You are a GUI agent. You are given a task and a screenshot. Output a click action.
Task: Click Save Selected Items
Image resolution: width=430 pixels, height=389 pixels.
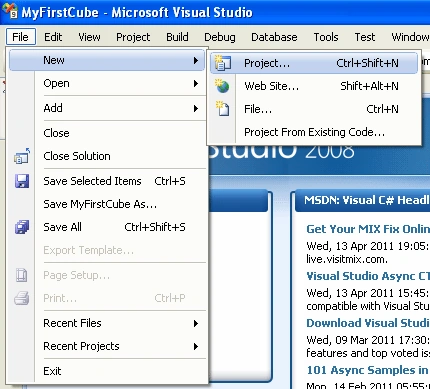coord(107,181)
